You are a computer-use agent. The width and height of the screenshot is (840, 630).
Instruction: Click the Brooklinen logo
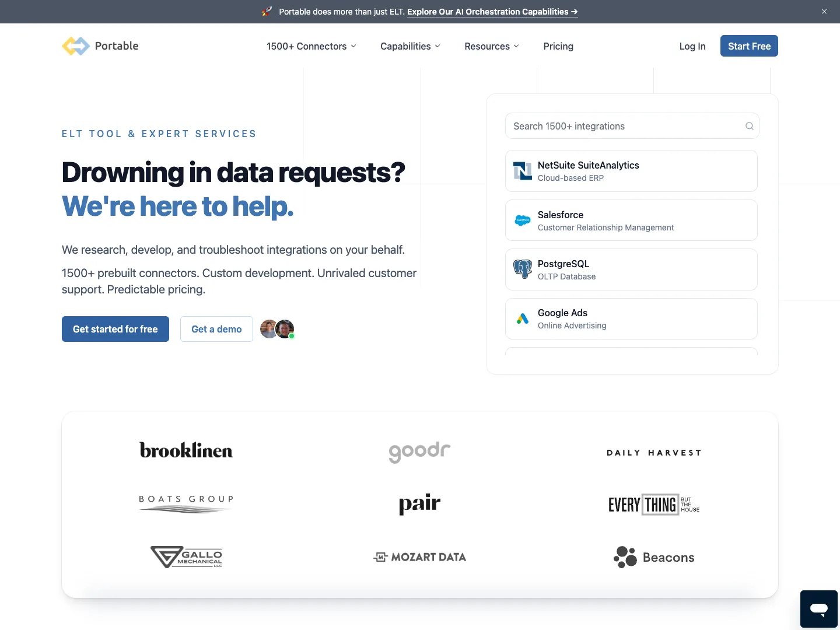click(186, 450)
